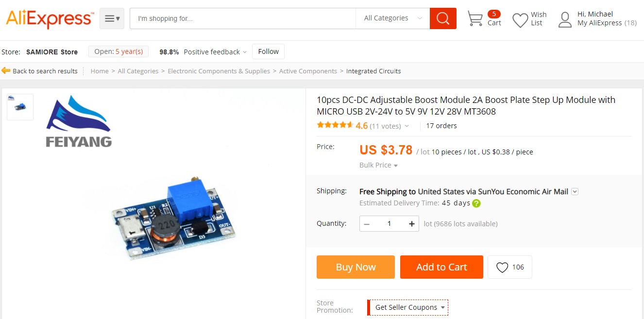Click the user account profile icon

pyautogui.click(x=565, y=19)
